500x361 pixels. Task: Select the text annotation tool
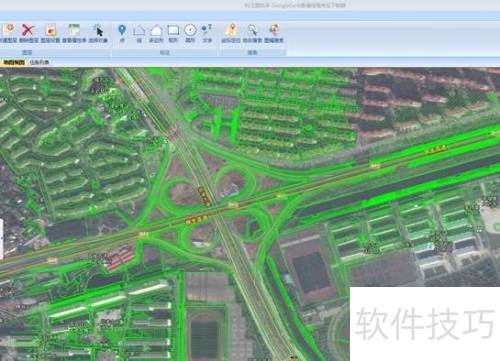(x=207, y=30)
